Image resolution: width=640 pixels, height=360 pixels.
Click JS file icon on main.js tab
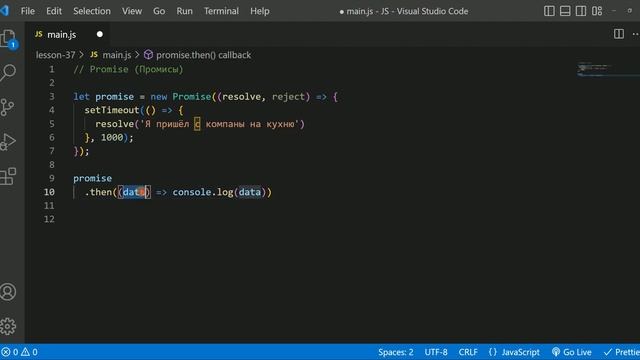click(39, 34)
